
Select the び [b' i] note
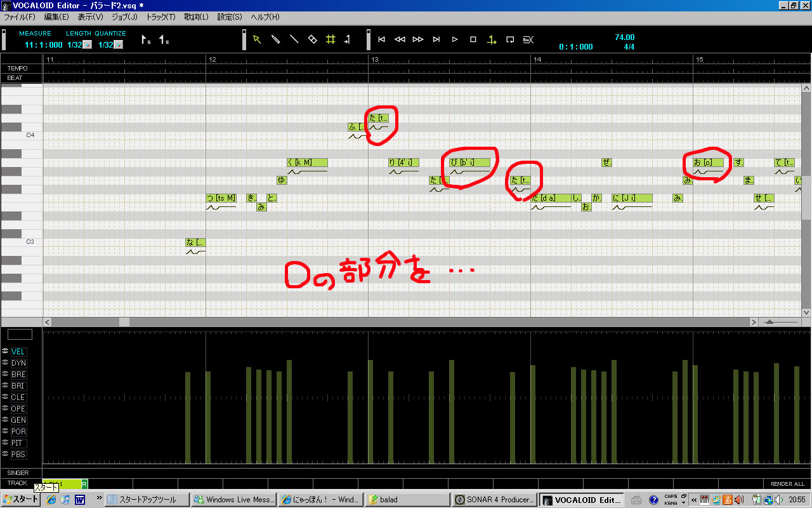click(x=469, y=163)
